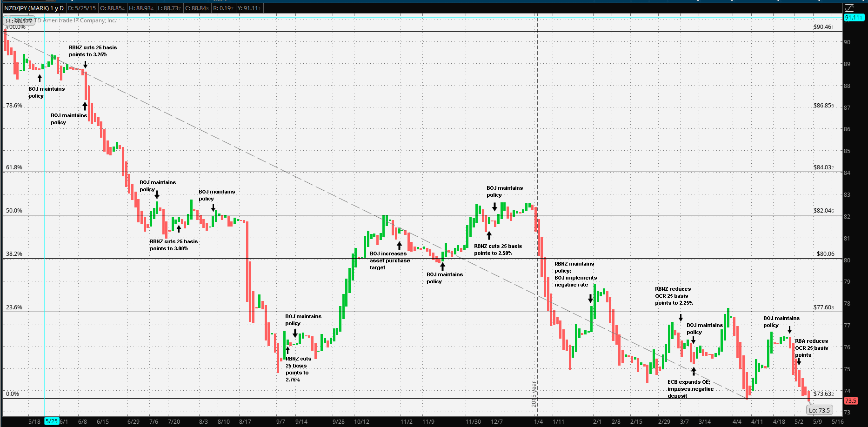Click the $73.63 Fibonacci price label

pos(823,394)
